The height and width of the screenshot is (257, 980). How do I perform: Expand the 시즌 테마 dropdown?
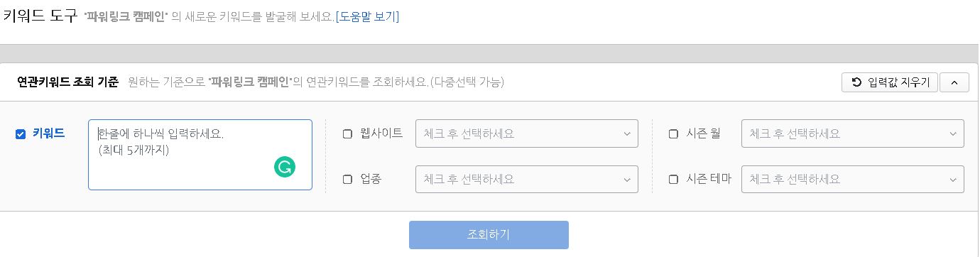[852, 179]
